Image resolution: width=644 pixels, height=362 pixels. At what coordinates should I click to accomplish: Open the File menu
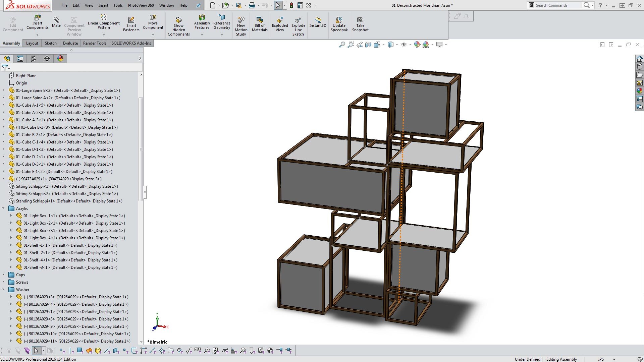tap(64, 5)
